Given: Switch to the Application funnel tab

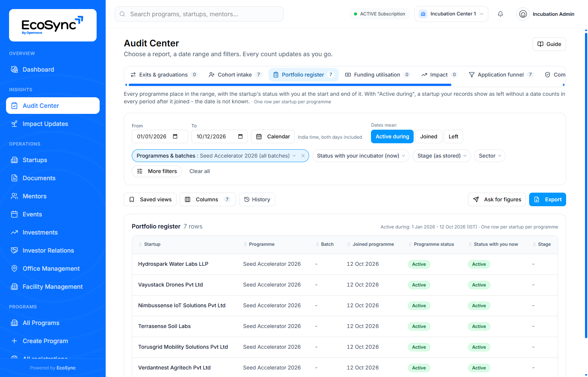Looking at the screenshot, I should coord(501,75).
